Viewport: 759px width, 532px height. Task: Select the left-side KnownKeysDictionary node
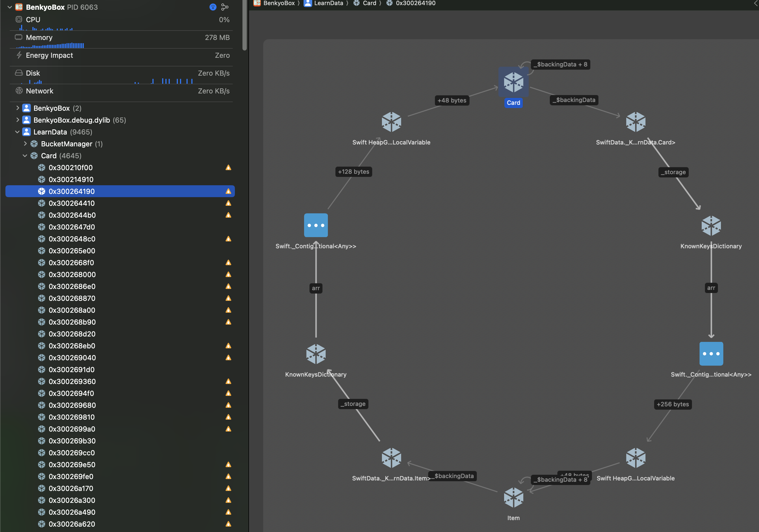pyautogui.click(x=316, y=354)
